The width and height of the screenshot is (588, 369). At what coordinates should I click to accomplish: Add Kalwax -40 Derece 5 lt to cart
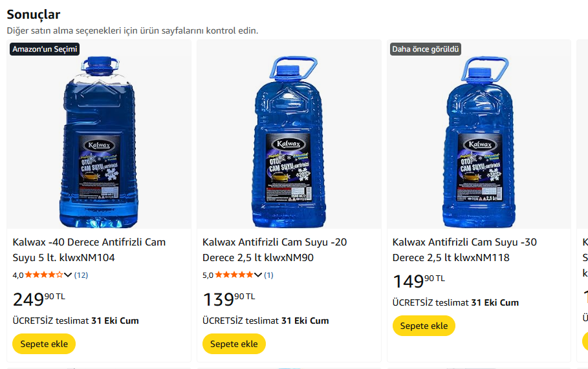pyautogui.click(x=44, y=344)
